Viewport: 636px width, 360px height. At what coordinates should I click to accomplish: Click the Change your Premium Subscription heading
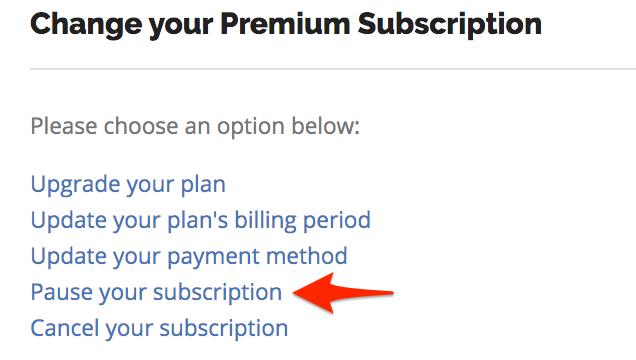click(286, 25)
